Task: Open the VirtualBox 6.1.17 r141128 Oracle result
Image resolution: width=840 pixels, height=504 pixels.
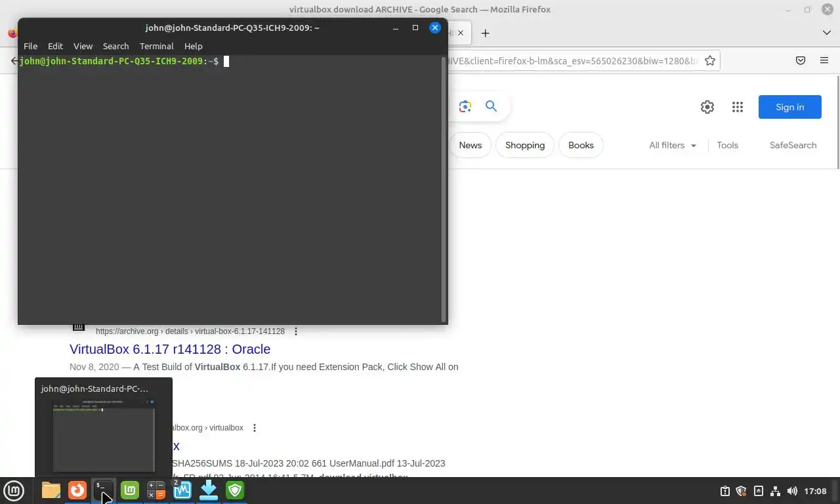Action: [170, 349]
